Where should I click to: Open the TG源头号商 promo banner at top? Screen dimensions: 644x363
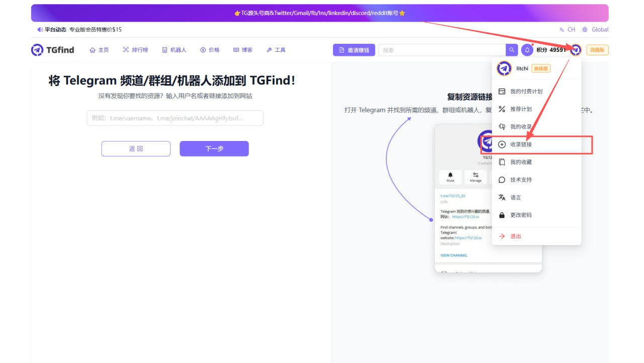click(319, 13)
